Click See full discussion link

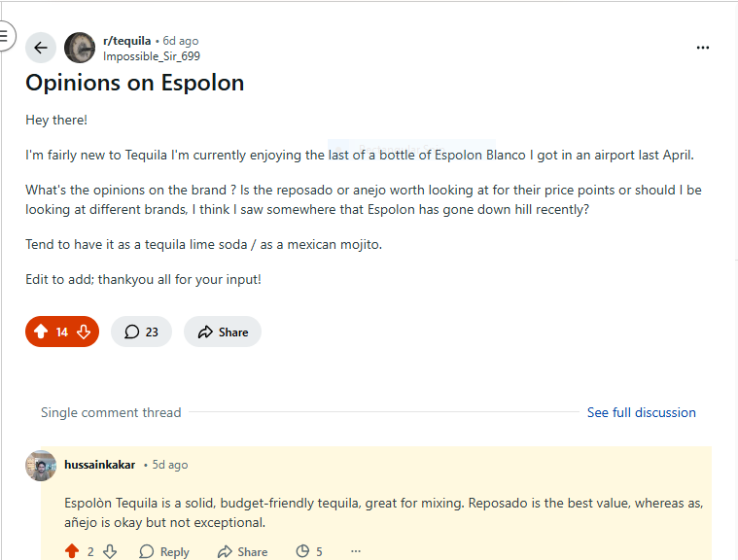[641, 412]
